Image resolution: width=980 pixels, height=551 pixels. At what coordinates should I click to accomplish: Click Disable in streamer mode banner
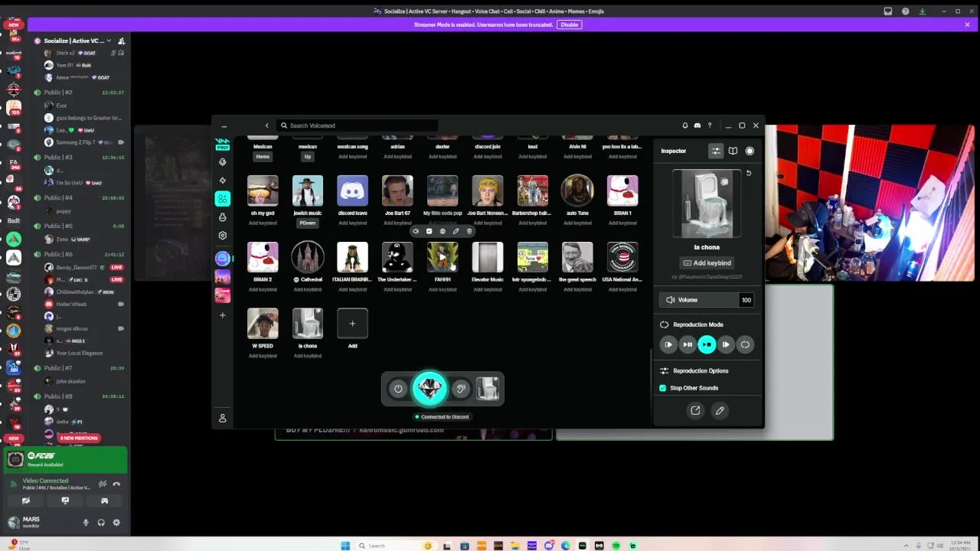click(569, 24)
